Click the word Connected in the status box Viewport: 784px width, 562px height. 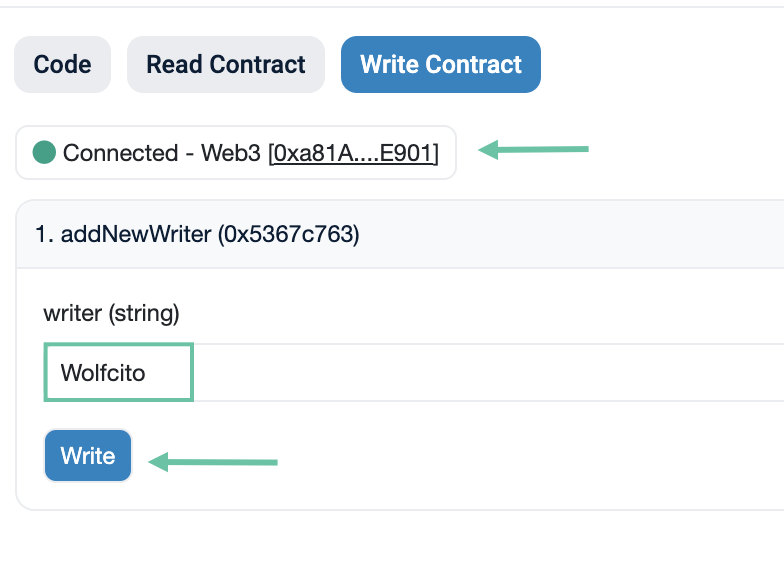point(120,153)
